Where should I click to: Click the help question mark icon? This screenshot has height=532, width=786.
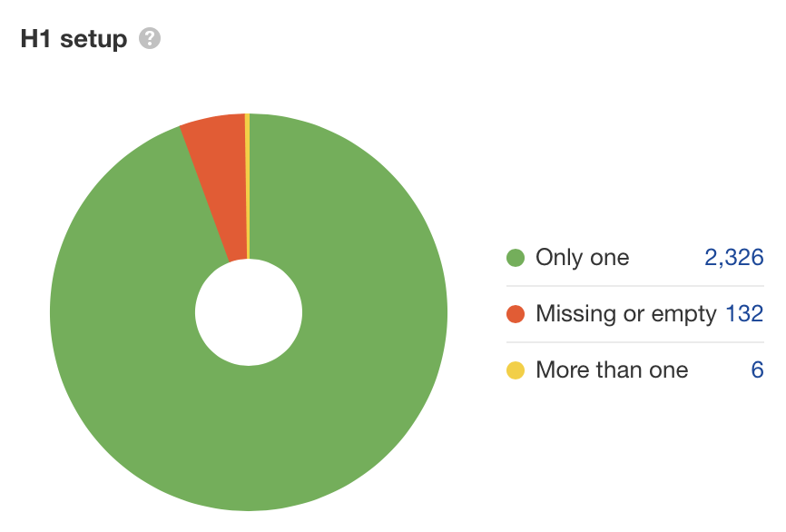click(150, 39)
